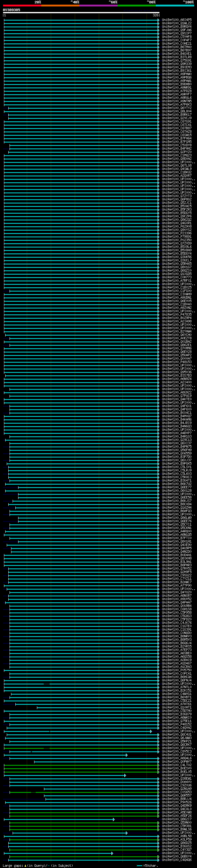
Task: Select hit label UniRef100_A8N1Q5
Action: click(x=177, y=535)
